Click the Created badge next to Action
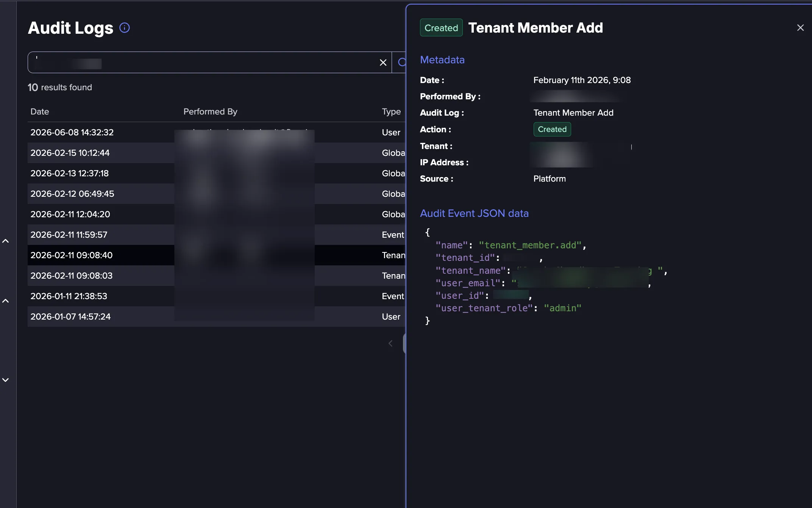The image size is (812, 508). click(x=552, y=129)
